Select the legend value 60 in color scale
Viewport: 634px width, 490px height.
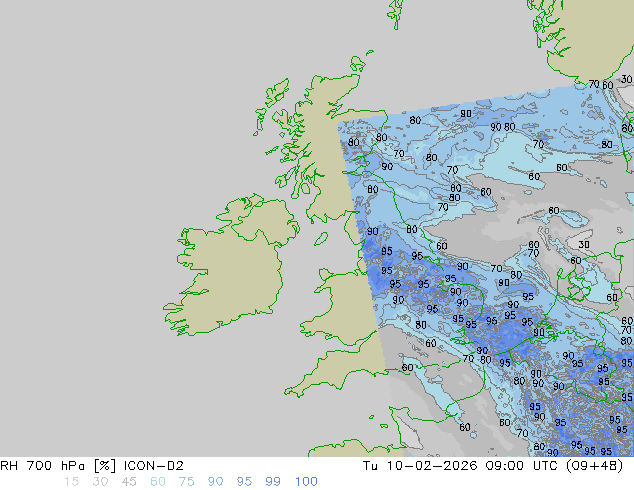coord(158,482)
